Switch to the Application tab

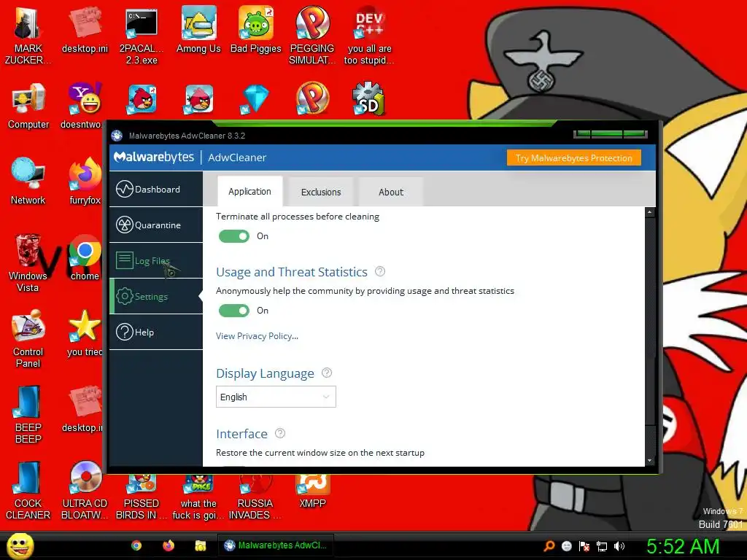click(x=249, y=192)
